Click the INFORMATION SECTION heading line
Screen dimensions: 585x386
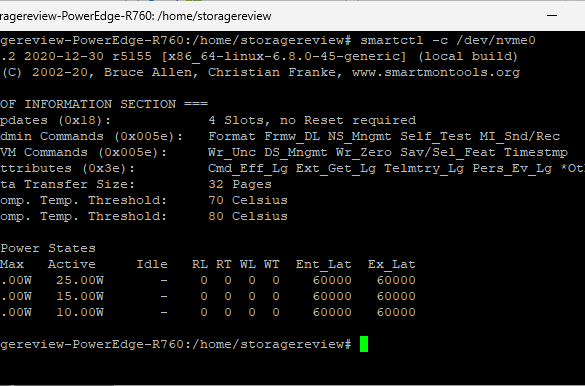(104, 104)
